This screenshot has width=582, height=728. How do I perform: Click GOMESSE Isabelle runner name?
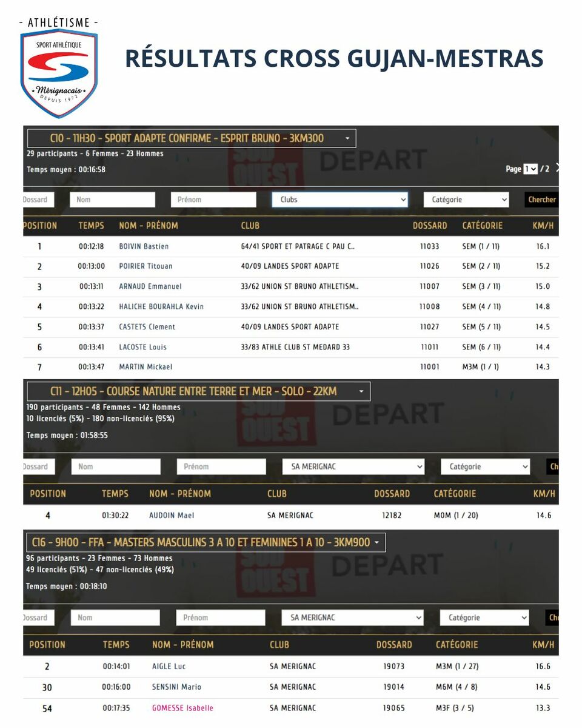[x=182, y=708]
